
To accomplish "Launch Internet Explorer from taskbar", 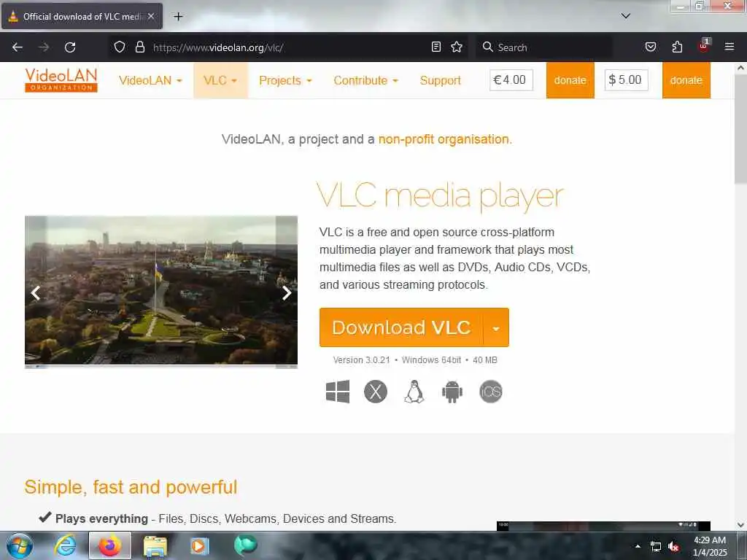I will [65, 545].
